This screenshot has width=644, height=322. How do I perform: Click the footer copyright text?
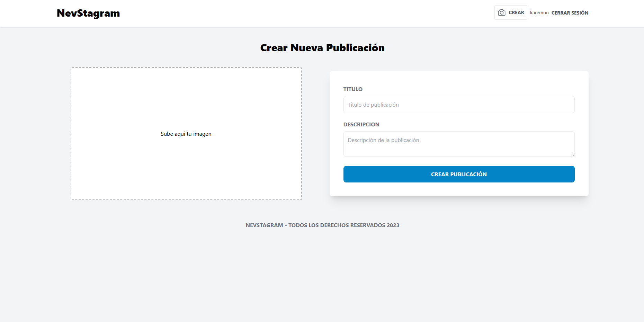(x=322, y=225)
